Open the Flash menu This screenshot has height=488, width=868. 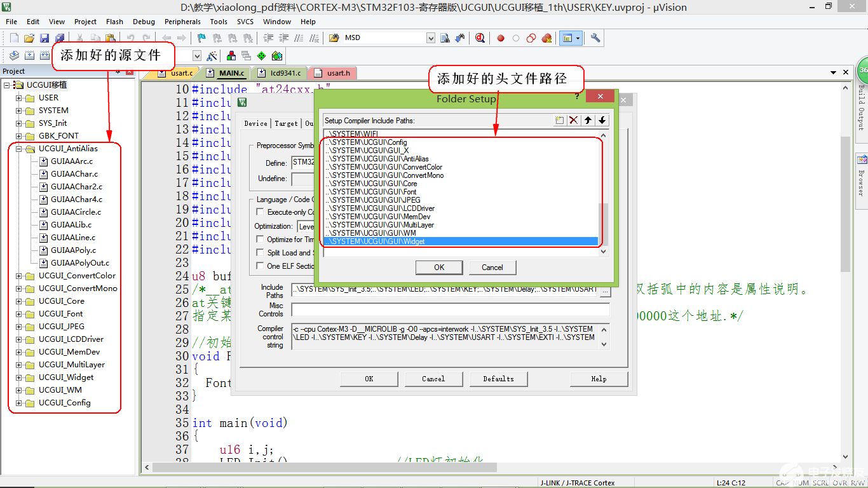point(114,22)
